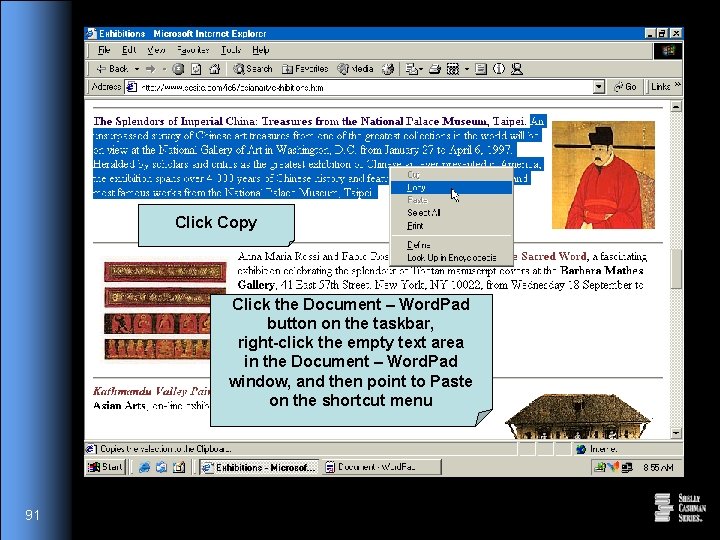The image size is (720, 540).
Task: Click the Discuss toolbar icon
Action: click(x=481, y=69)
